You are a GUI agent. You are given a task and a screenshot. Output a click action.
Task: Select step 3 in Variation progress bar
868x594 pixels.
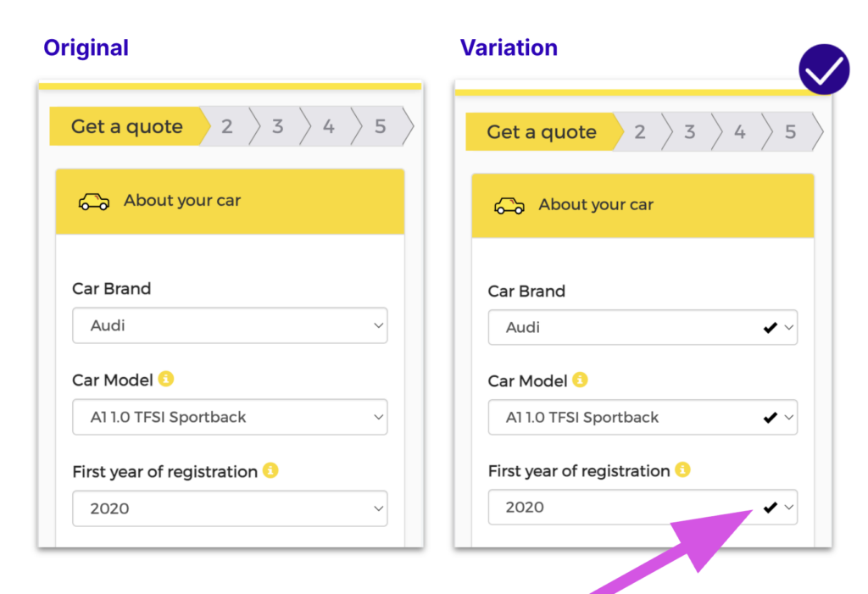[x=690, y=132]
